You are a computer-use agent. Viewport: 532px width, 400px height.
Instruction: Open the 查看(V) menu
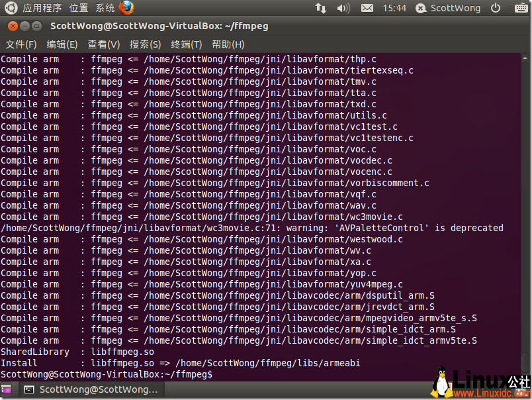pyautogui.click(x=103, y=44)
